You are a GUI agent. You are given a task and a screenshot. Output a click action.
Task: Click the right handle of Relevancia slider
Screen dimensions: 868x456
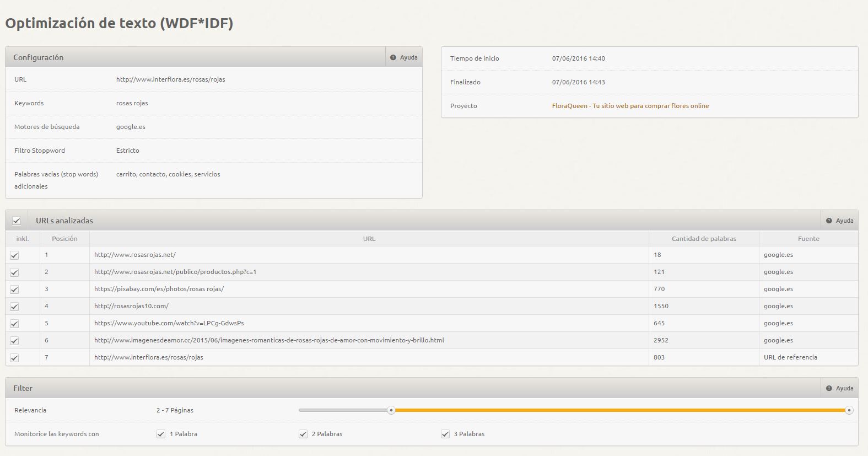[849, 410]
